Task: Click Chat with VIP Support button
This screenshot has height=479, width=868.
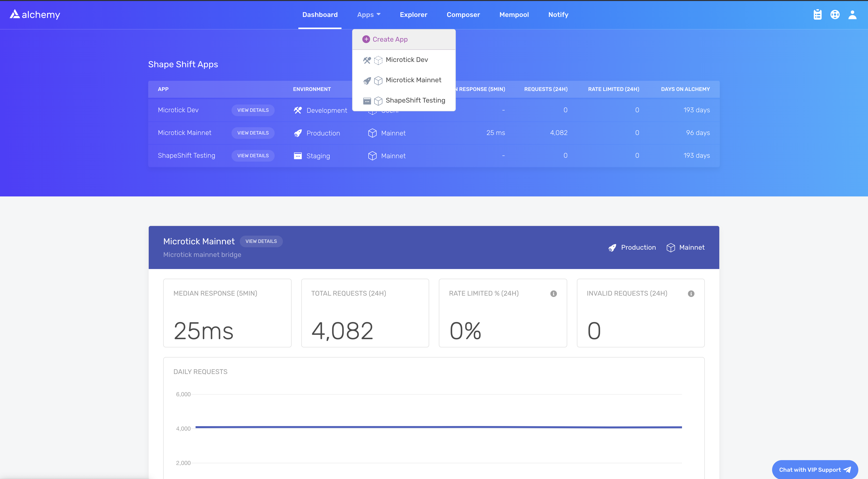Action: point(814,470)
